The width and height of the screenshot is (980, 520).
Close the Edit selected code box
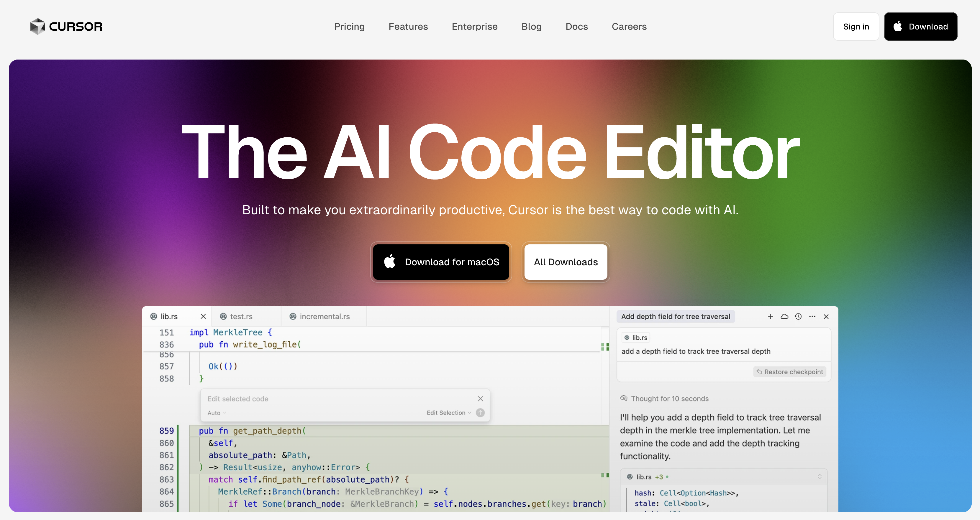point(481,398)
